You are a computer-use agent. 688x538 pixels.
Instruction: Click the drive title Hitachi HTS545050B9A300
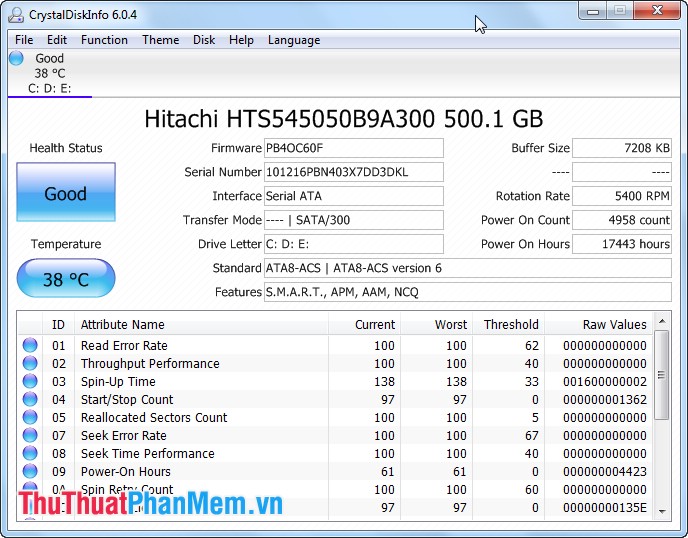(x=344, y=119)
